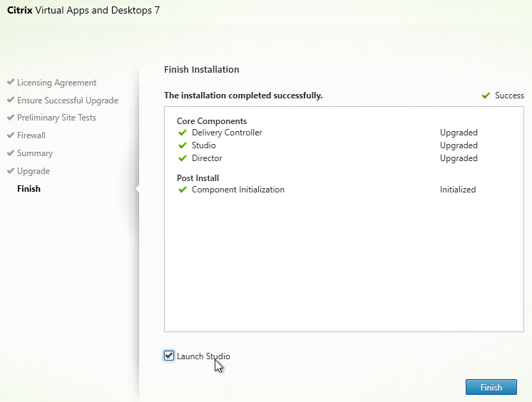Click the Delivery Controller component row

tap(327, 133)
